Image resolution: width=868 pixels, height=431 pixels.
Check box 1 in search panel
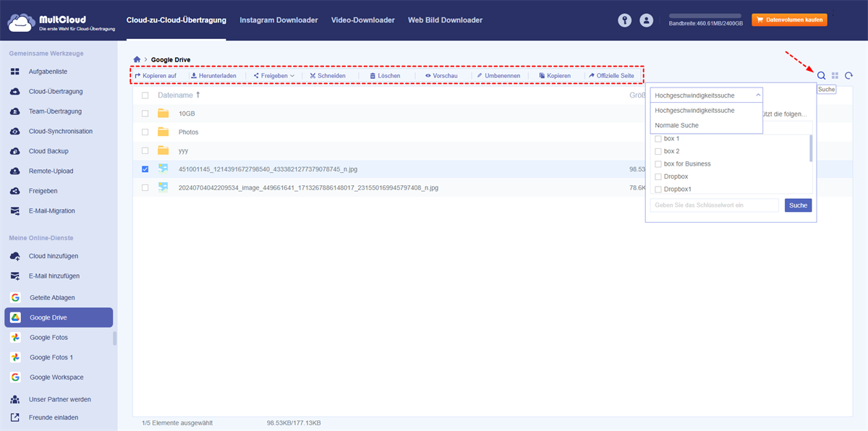(658, 138)
